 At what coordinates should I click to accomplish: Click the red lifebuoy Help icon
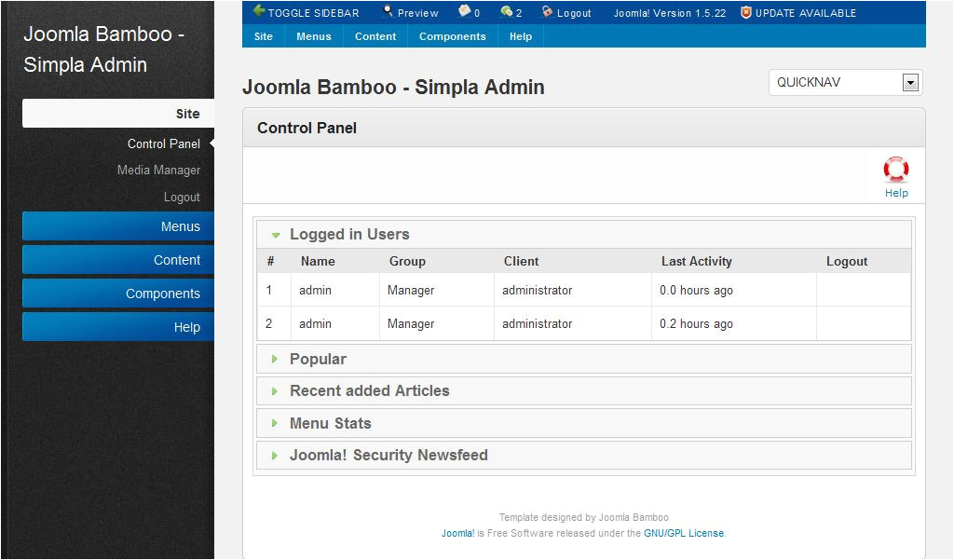(x=896, y=170)
